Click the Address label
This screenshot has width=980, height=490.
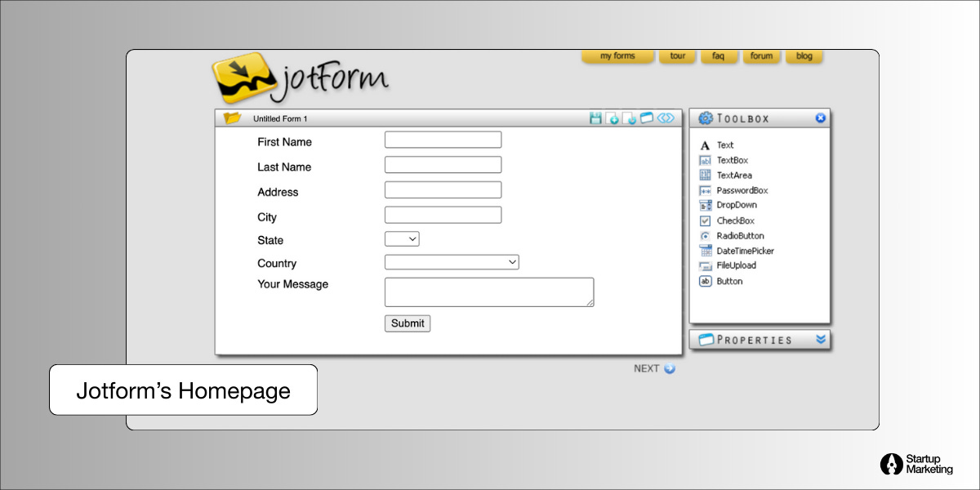[278, 192]
